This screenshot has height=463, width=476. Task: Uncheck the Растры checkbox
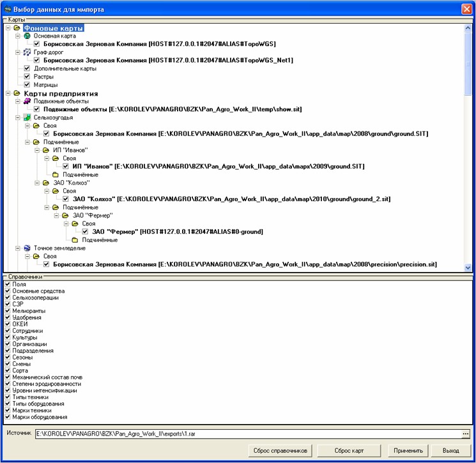pyautogui.click(x=27, y=77)
